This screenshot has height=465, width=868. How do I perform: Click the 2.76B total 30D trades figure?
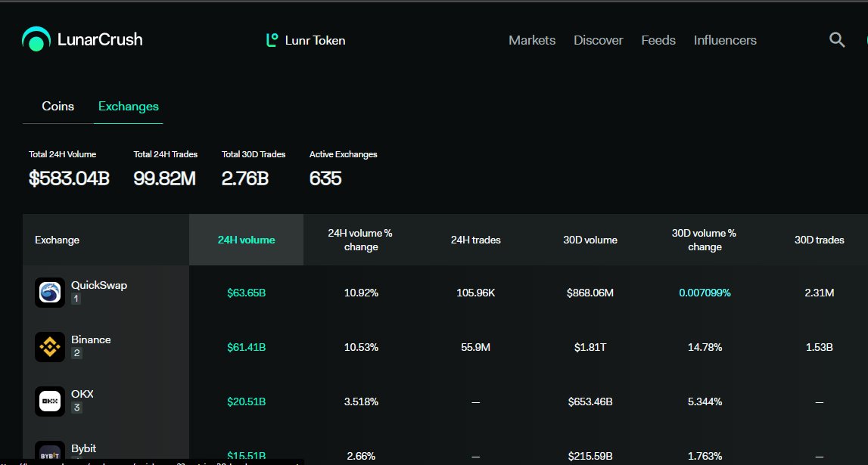click(245, 178)
